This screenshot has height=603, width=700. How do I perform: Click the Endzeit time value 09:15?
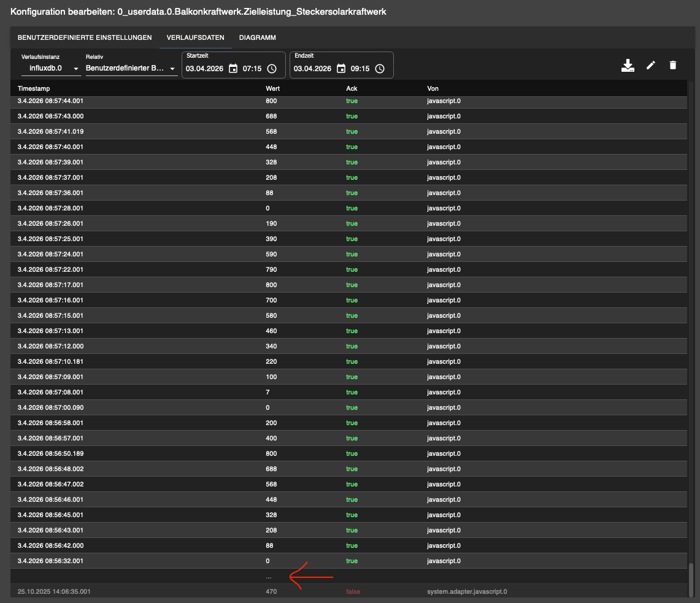tap(360, 69)
